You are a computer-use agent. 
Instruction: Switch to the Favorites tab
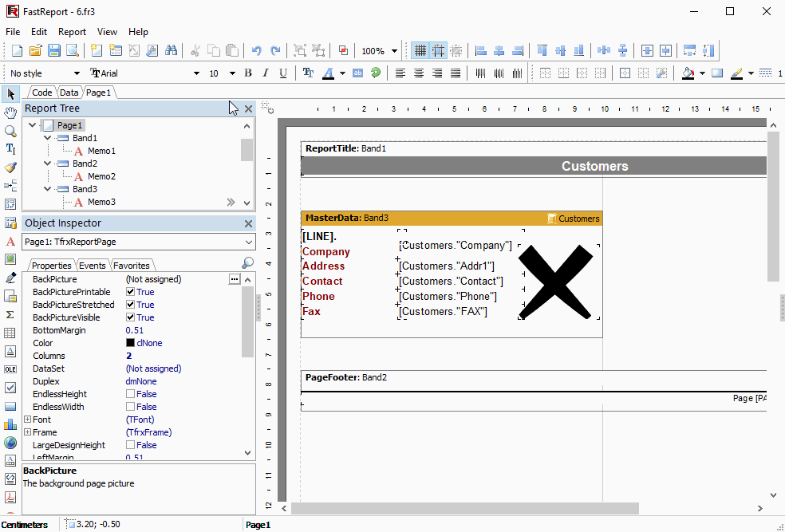pos(132,266)
